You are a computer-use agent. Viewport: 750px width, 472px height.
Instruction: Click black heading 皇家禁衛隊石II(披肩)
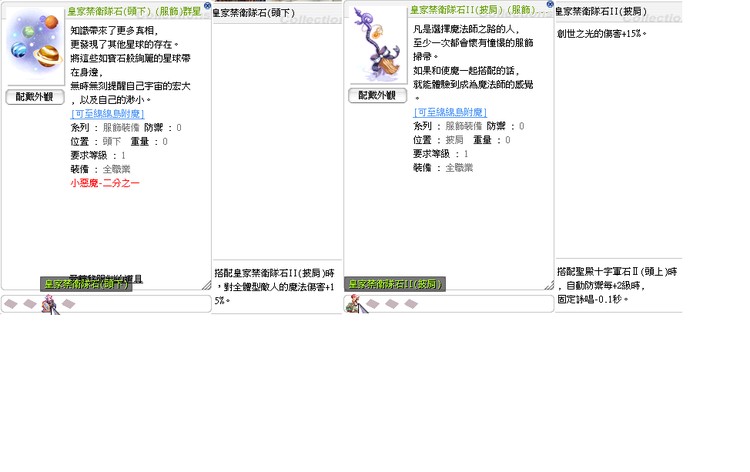pos(601,11)
